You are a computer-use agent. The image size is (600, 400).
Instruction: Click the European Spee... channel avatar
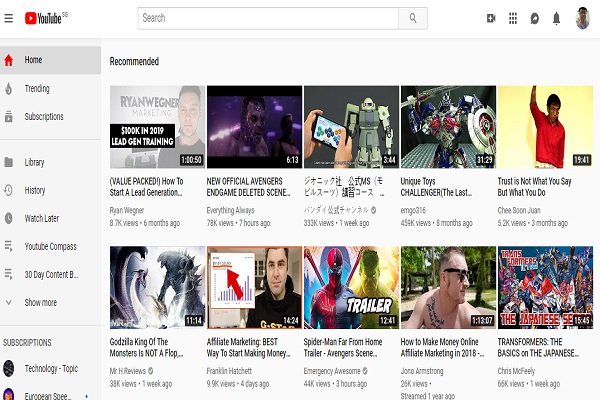(8, 395)
